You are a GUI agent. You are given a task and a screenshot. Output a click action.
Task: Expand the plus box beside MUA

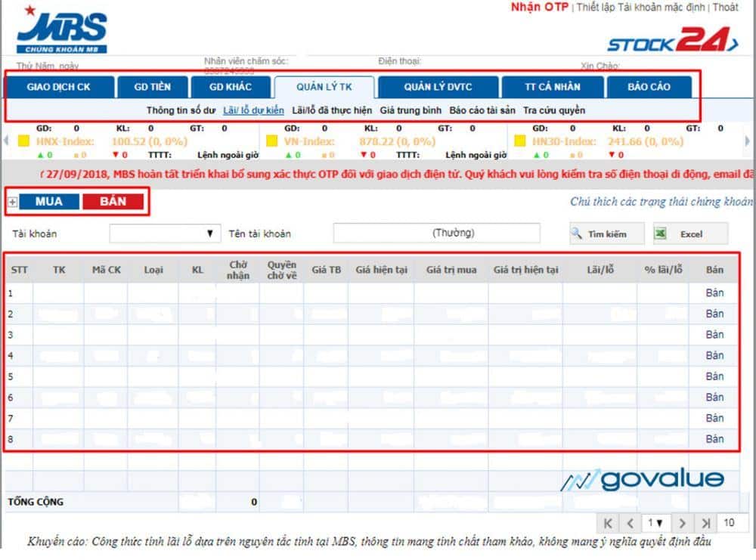12,203
